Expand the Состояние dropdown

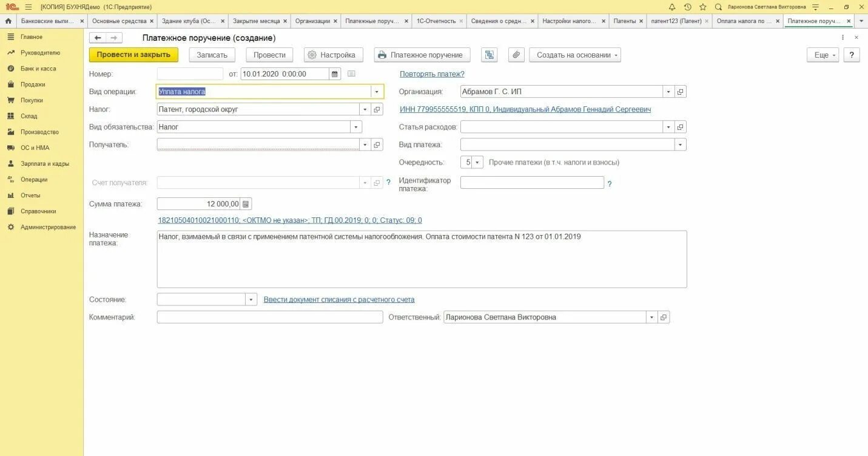251,299
